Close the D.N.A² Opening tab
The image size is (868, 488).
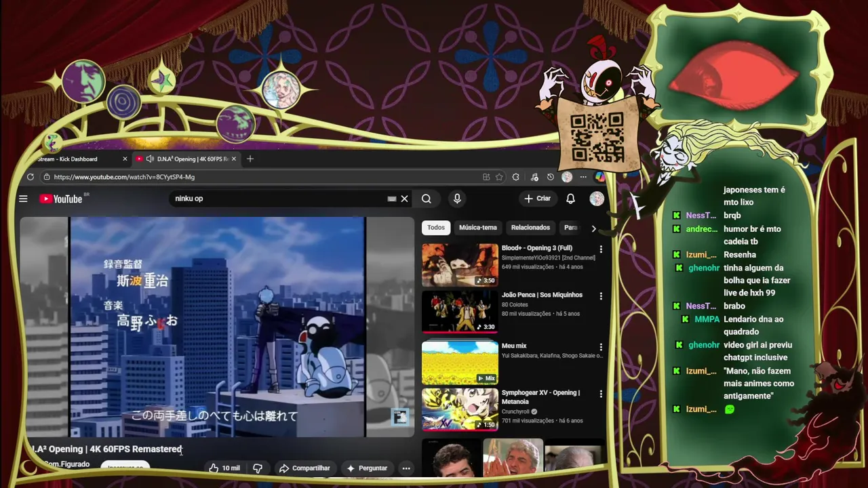coord(234,159)
